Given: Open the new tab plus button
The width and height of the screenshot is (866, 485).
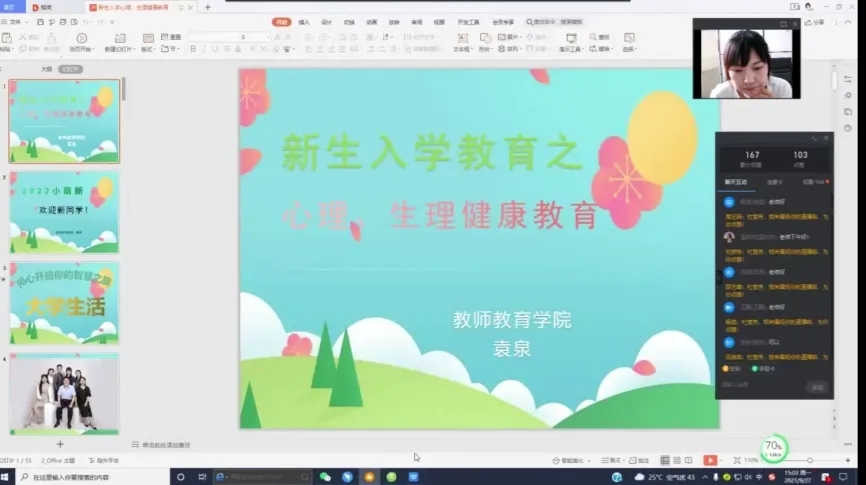Looking at the screenshot, I should [x=207, y=7].
